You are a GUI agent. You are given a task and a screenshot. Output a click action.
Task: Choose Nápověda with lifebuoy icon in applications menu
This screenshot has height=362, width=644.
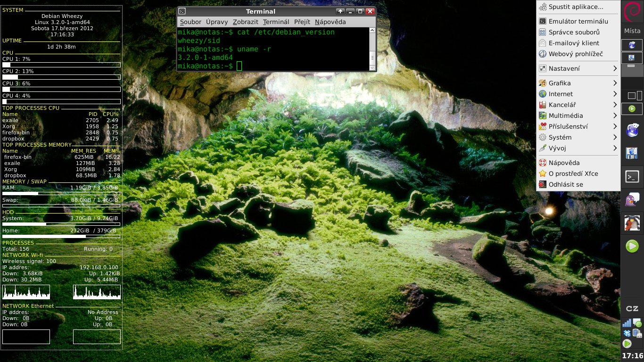pos(578,163)
